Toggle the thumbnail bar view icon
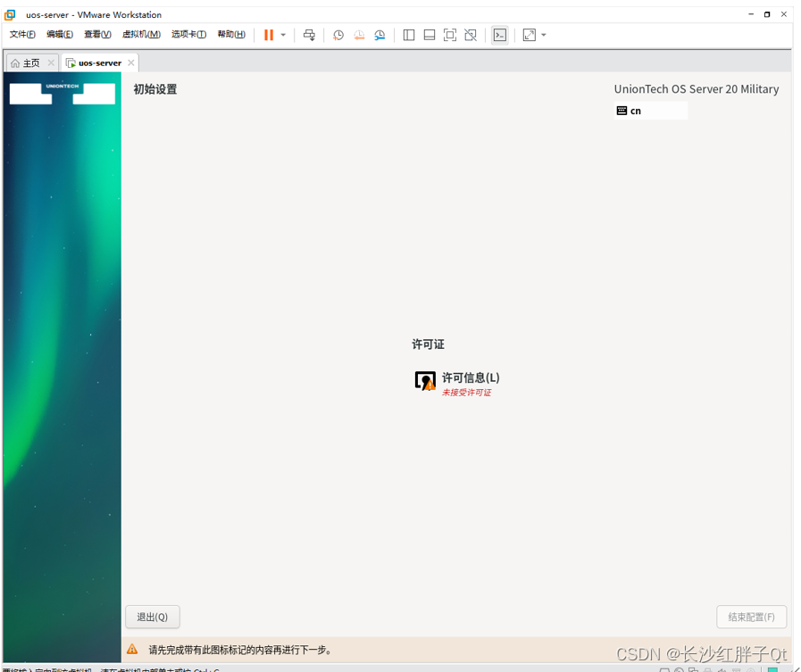 point(430,35)
